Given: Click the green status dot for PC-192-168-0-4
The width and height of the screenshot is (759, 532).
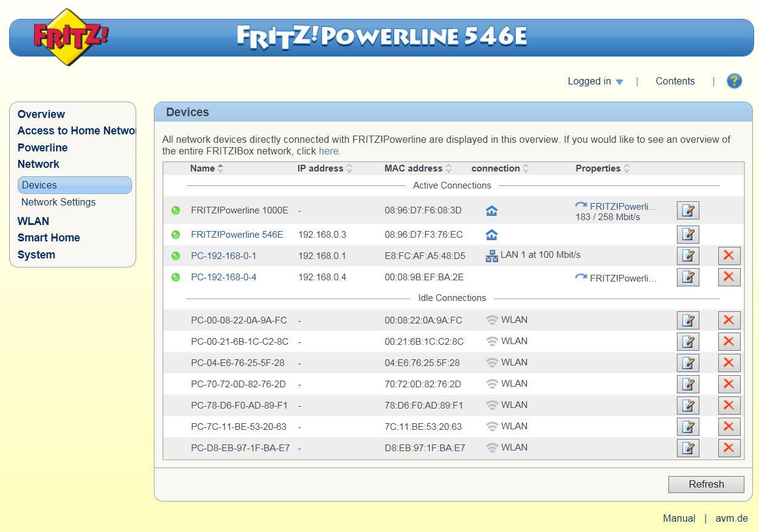Looking at the screenshot, I should coord(176,277).
